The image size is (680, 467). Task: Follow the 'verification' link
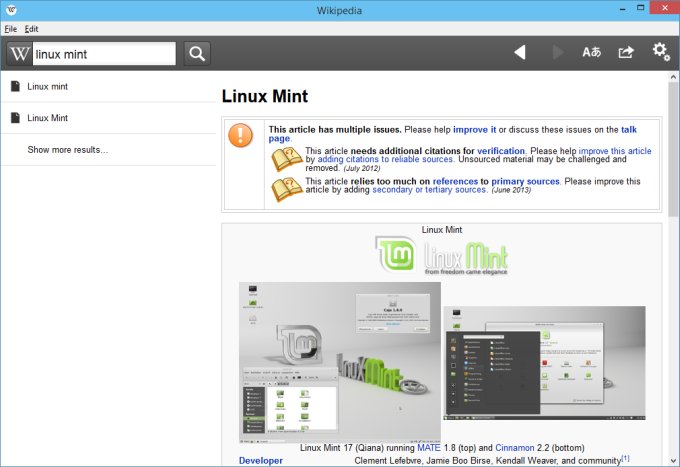tap(501, 151)
